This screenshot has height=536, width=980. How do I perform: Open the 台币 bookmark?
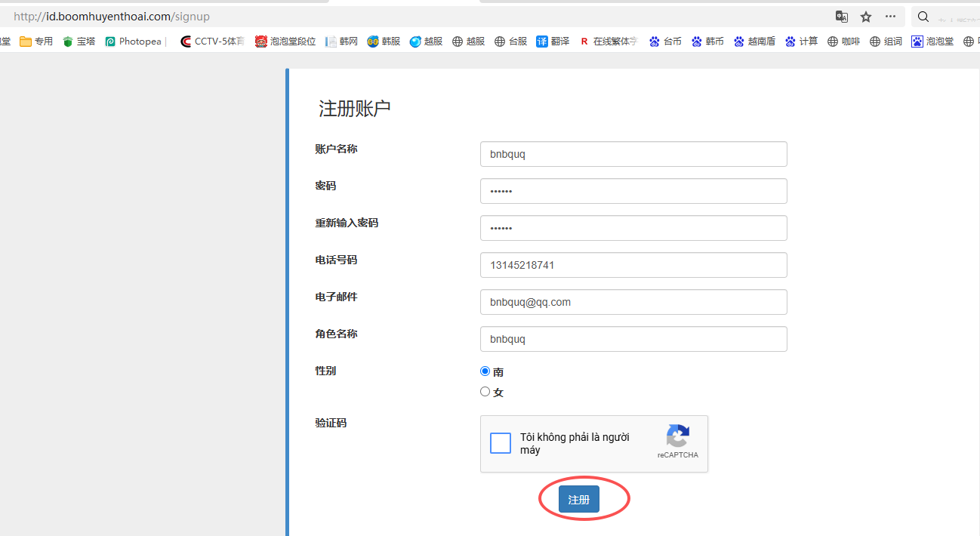coord(665,42)
